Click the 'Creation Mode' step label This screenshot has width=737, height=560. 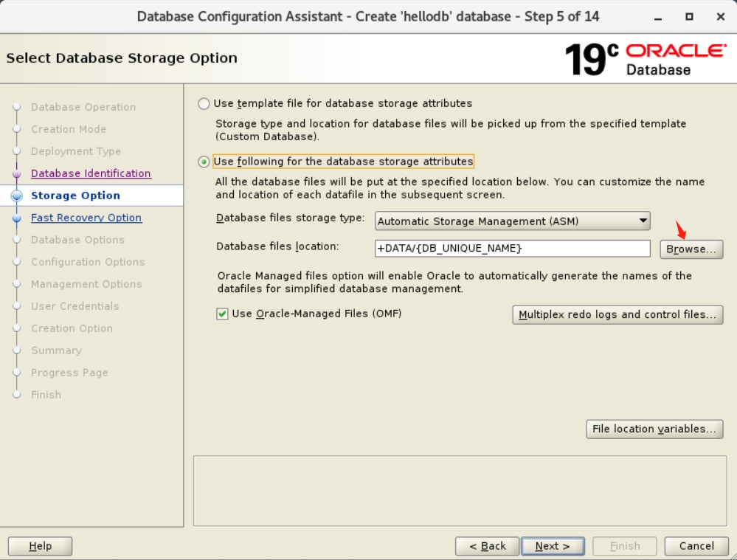[69, 129]
